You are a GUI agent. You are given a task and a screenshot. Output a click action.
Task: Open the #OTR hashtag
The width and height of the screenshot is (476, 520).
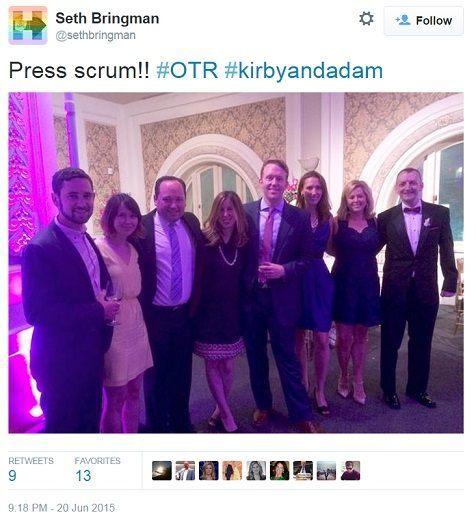187,71
